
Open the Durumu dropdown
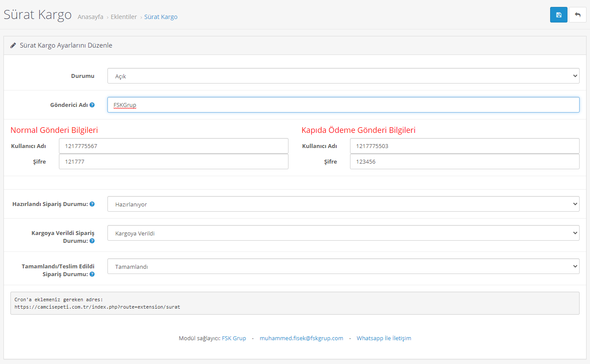(344, 76)
